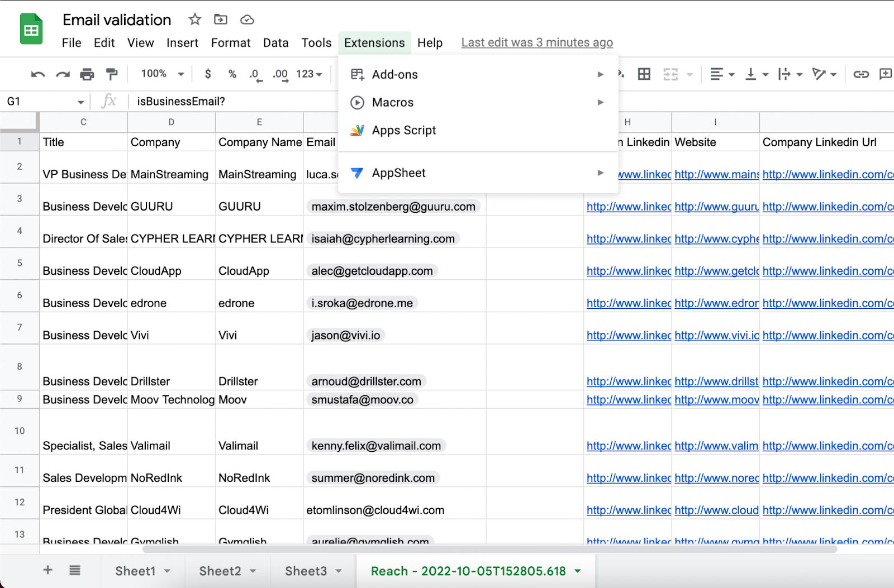The width and height of the screenshot is (894, 588).
Task: Click the Insert comment icon
Action: pyautogui.click(x=886, y=74)
